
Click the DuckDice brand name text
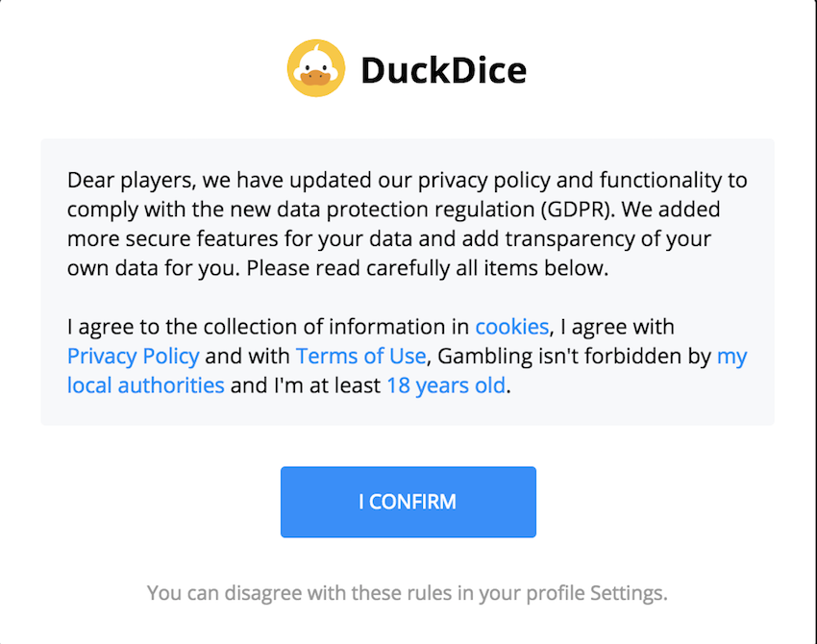[443, 70]
